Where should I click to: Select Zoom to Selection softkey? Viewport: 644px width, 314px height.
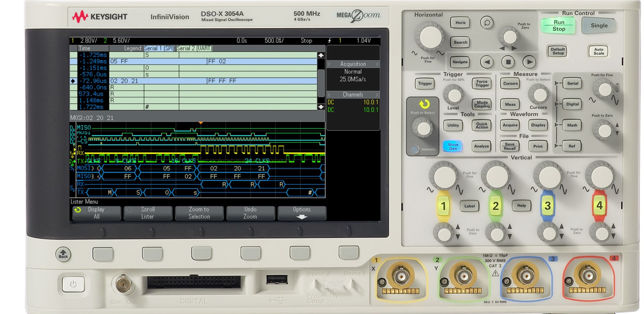[x=199, y=213]
